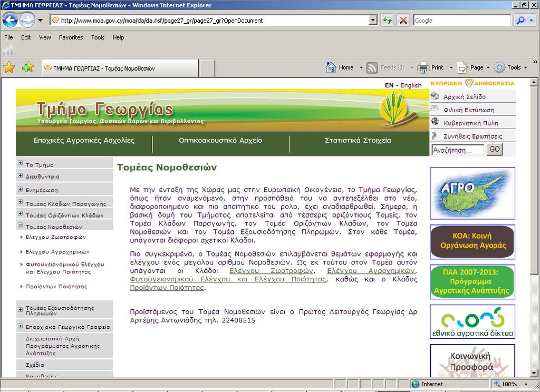This screenshot has height=392, width=540.
Task: Expand Τομέας Εξουσιοδότησης Πληρωμών tree item
Action: pos(21,310)
